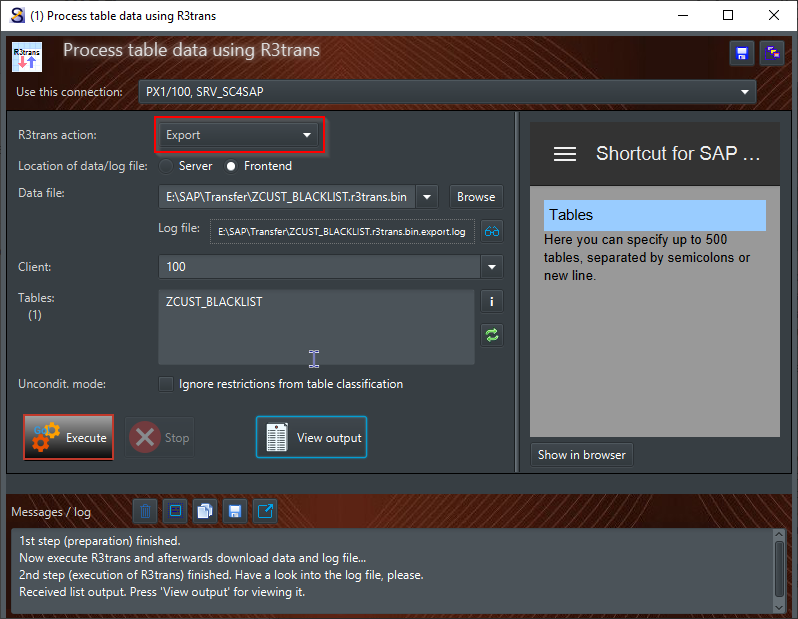The height and width of the screenshot is (619, 798).
Task: Click the info icon beside Tables
Action: coord(491,301)
